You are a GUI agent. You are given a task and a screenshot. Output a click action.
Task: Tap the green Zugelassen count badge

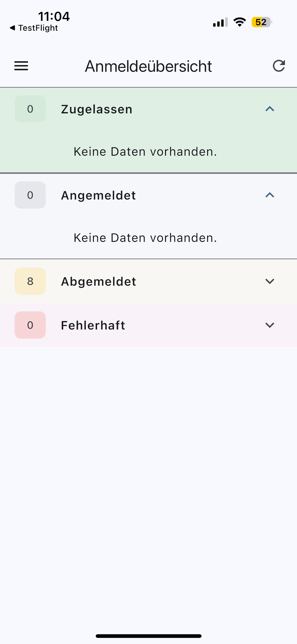pyautogui.click(x=30, y=109)
